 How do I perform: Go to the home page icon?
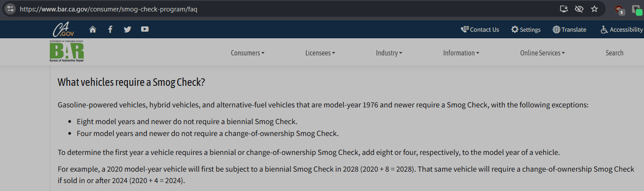(x=93, y=29)
